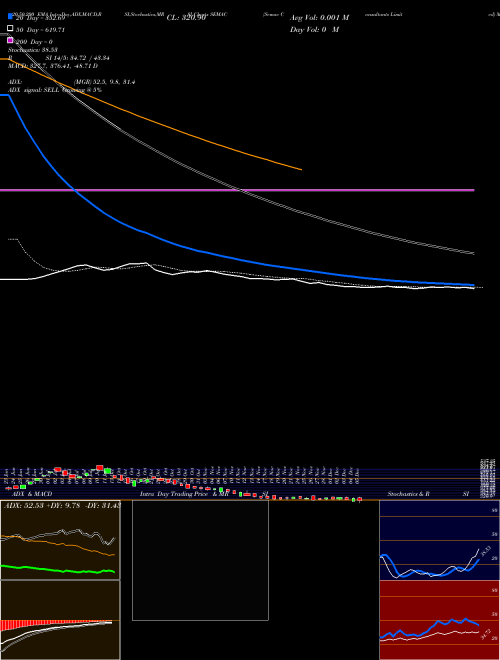The height and width of the screenshot is (660, 500).
Task: Click the horizontal magenta 200 day line
Action: (237, 190)
